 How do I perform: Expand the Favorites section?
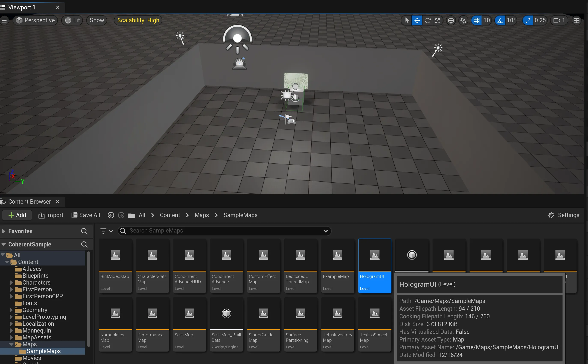point(4,231)
